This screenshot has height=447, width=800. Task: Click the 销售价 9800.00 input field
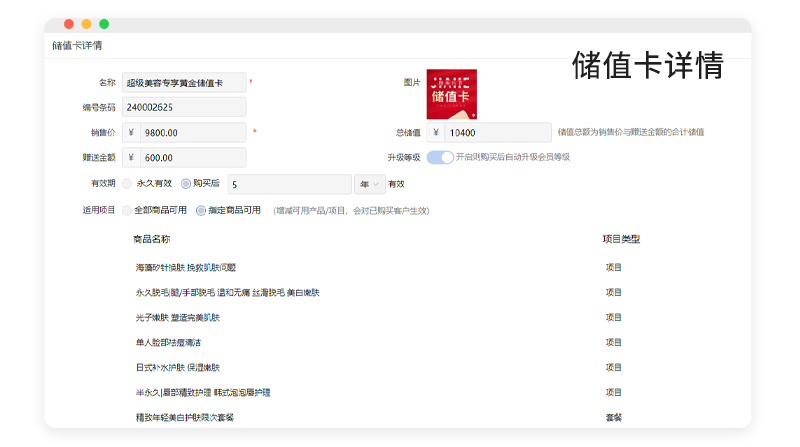click(193, 132)
